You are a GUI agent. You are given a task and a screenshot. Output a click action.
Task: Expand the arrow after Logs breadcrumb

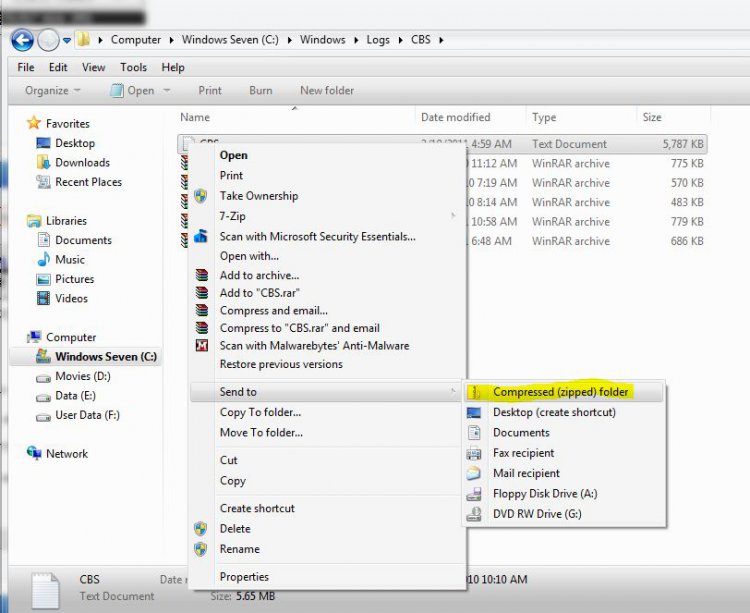coord(400,40)
